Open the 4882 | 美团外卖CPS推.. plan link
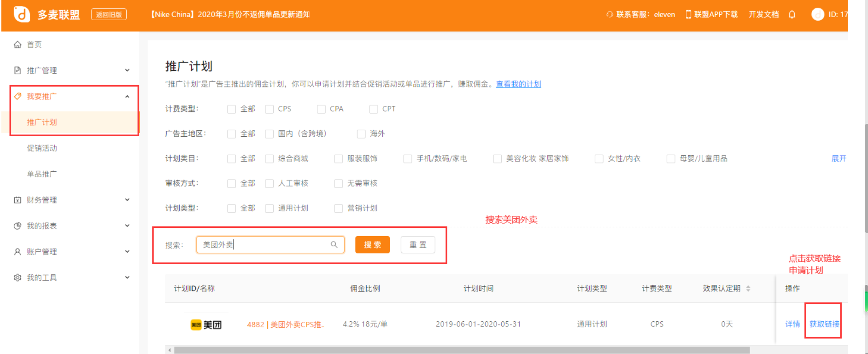 [x=286, y=325]
